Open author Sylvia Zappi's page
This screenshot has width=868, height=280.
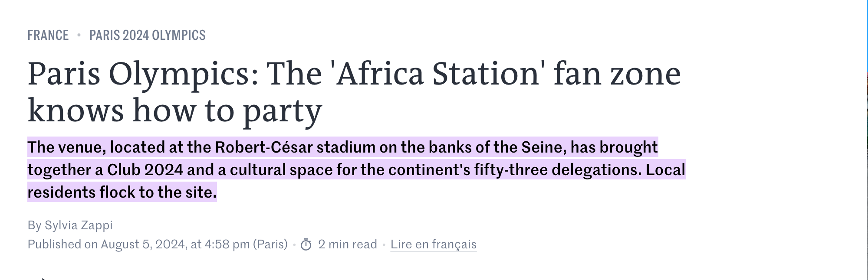click(x=79, y=225)
